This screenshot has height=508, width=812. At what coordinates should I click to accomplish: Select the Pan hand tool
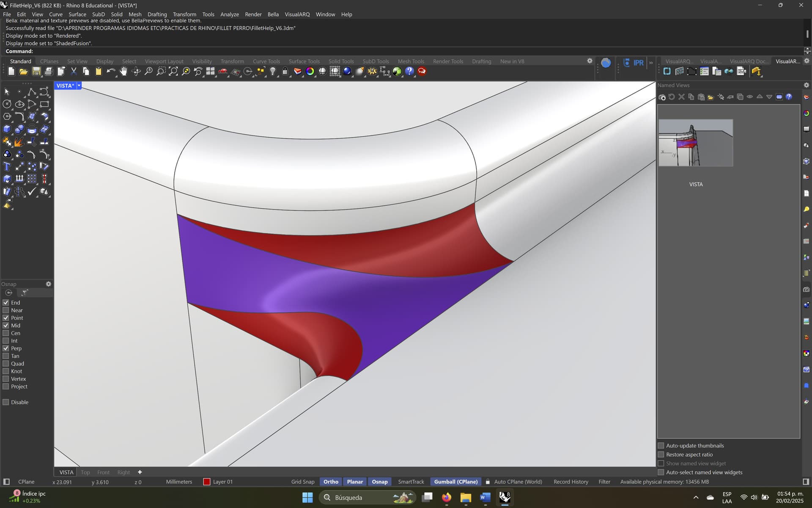[x=123, y=72]
